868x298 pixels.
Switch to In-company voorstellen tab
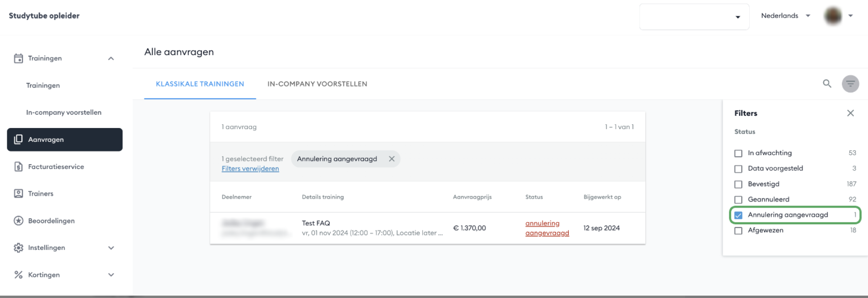pyautogui.click(x=317, y=84)
